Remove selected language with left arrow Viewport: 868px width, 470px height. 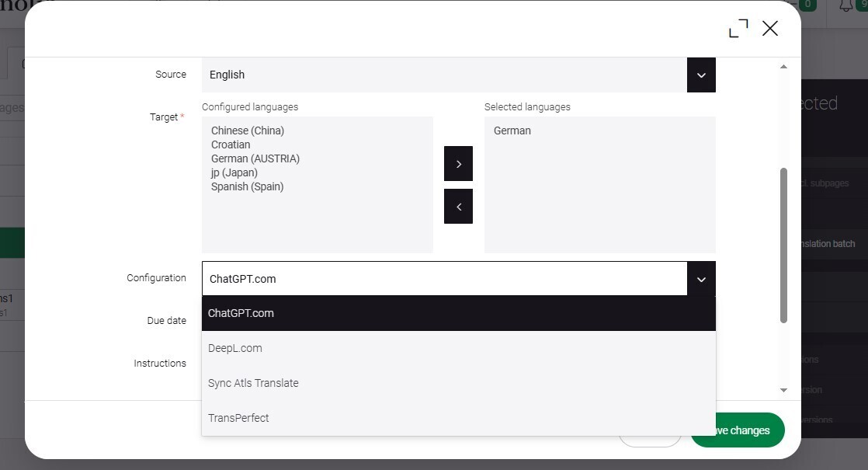pos(458,207)
